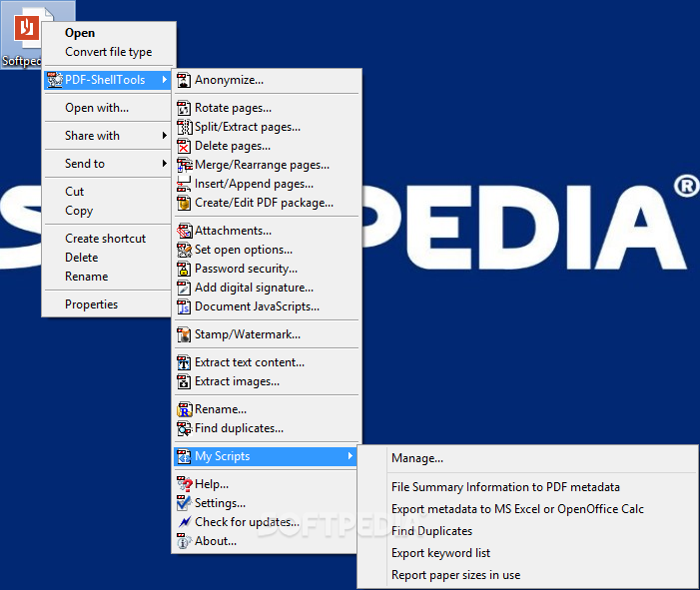
Task: Click the Extract text content... label
Action: 250,362
